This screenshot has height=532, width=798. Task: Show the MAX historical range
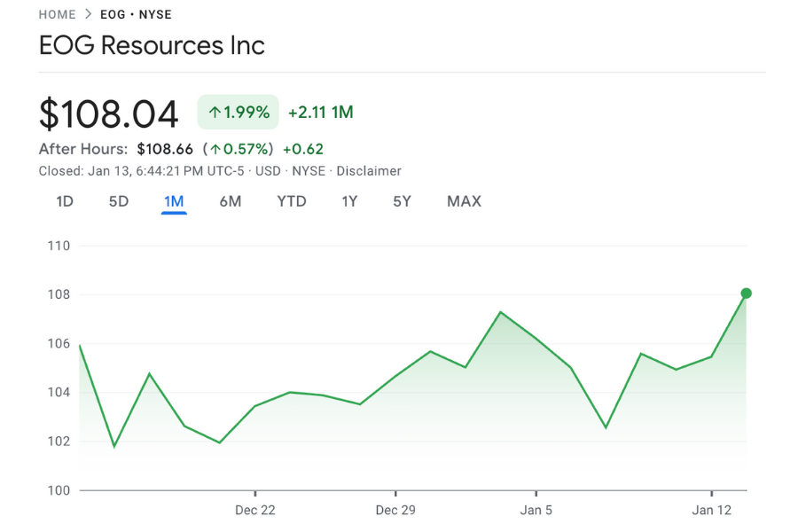click(x=464, y=201)
